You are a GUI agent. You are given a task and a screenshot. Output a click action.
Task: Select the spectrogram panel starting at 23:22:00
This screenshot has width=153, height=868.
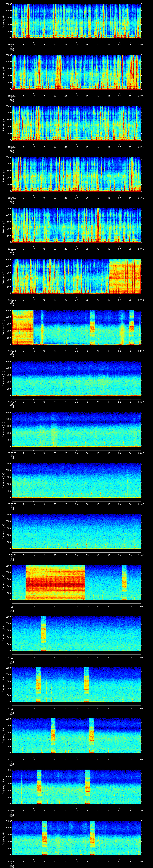tap(76, 72)
